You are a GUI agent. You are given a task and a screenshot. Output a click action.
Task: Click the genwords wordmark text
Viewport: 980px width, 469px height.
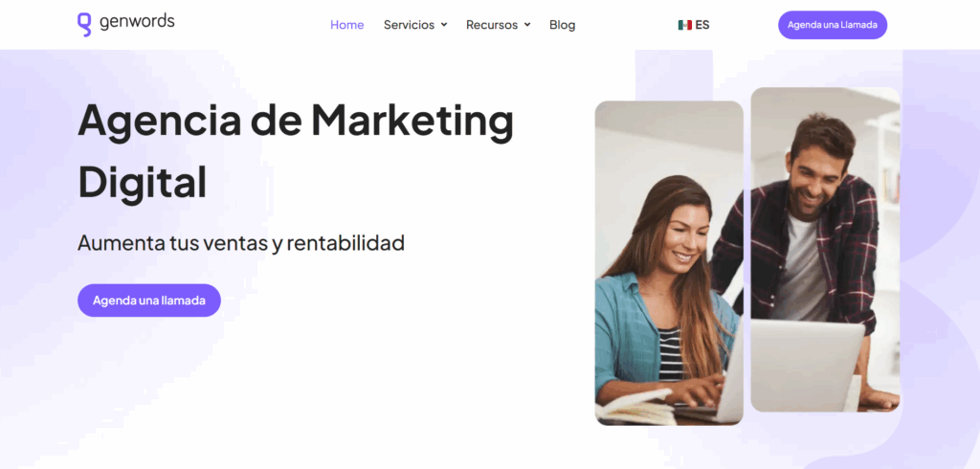[137, 23]
